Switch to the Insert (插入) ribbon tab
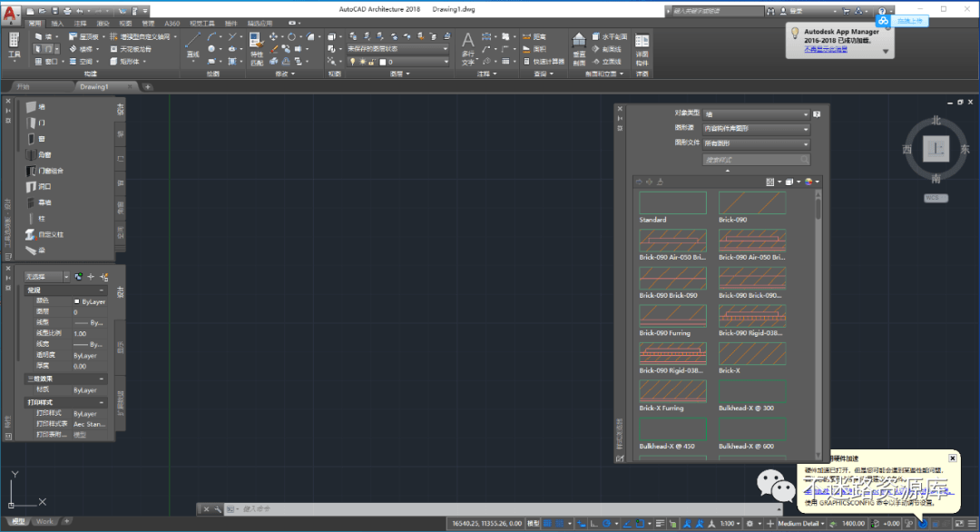 click(x=57, y=23)
